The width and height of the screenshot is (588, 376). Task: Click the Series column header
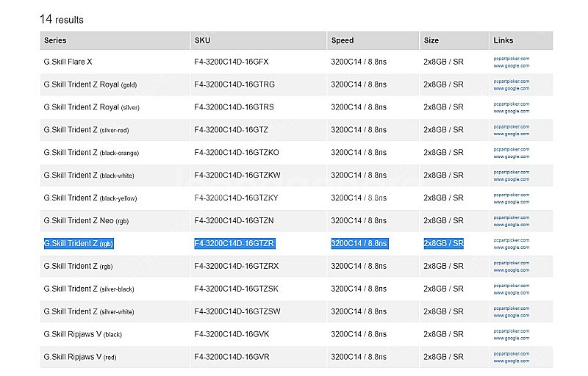[115, 40]
